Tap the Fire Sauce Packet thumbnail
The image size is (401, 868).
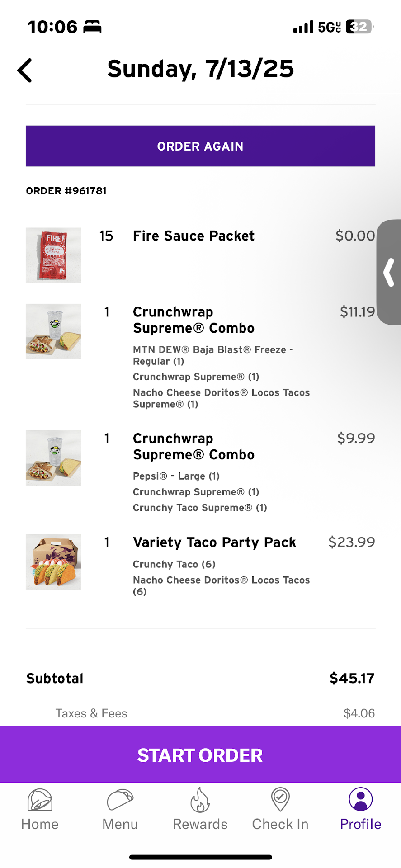pyautogui.click(x=53, y=255)
